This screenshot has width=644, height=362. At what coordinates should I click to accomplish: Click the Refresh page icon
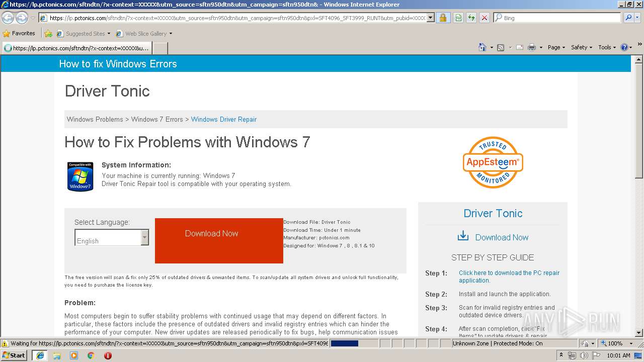pyautogui.click(x=471, y=18)
